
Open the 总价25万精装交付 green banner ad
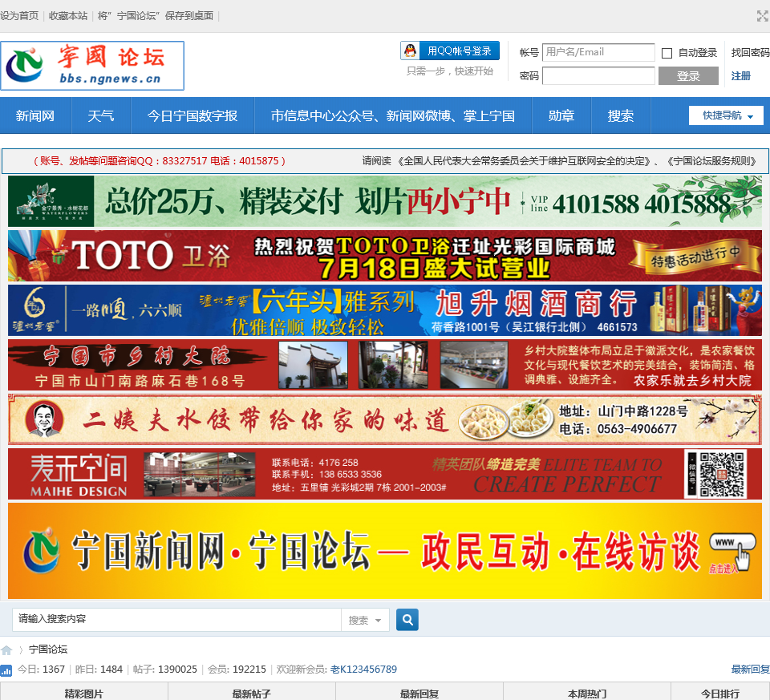pos(385,201)
